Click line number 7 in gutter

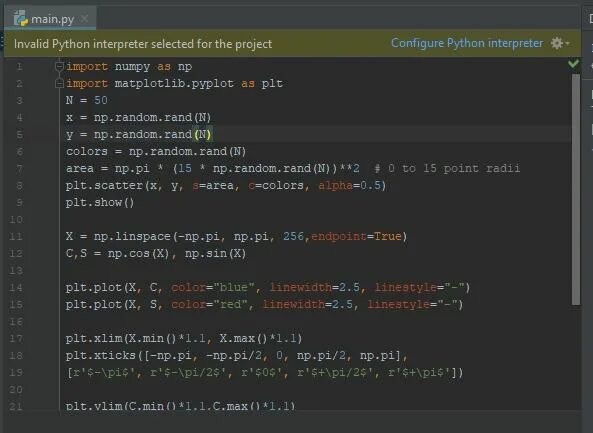(19, 169)
